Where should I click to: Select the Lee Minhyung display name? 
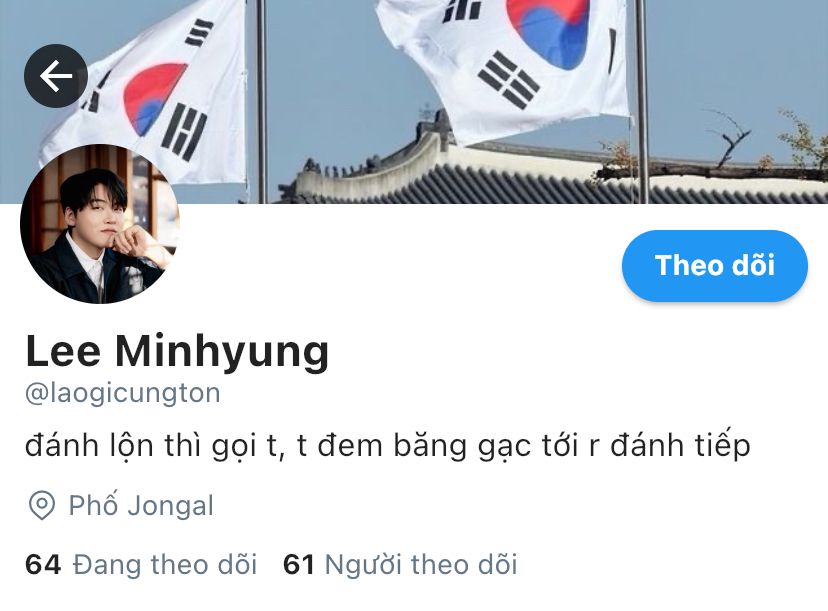(177, 352)
